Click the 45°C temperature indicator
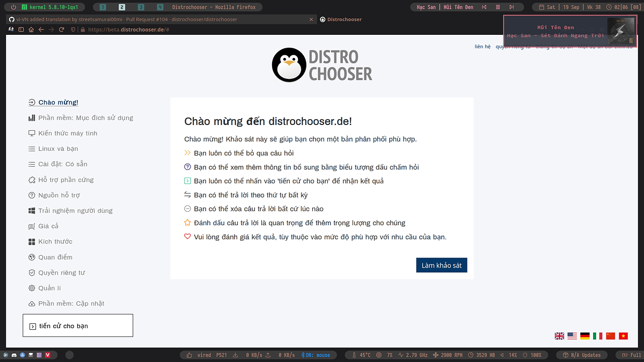Viewport: 644px width, 362px height. pos(361,355)
